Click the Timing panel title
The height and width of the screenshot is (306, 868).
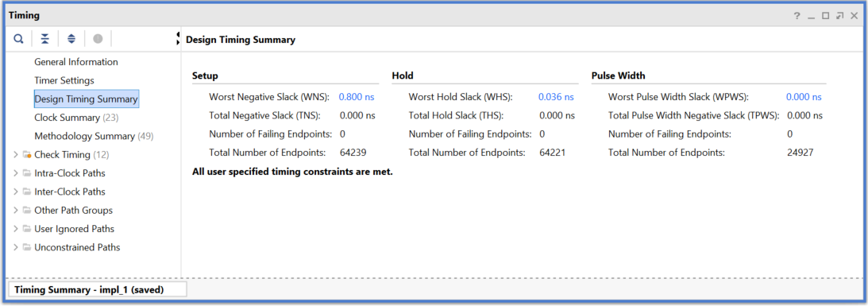(25, 16)
